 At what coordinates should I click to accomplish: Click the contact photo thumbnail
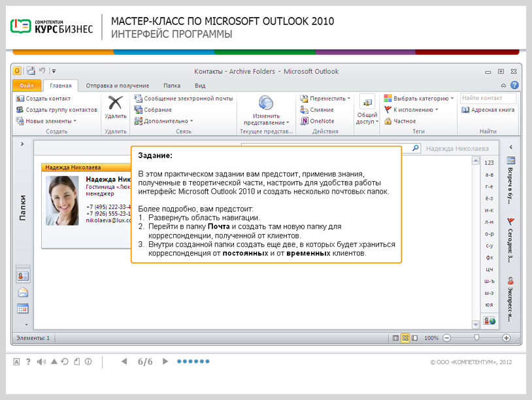[62, 201]
